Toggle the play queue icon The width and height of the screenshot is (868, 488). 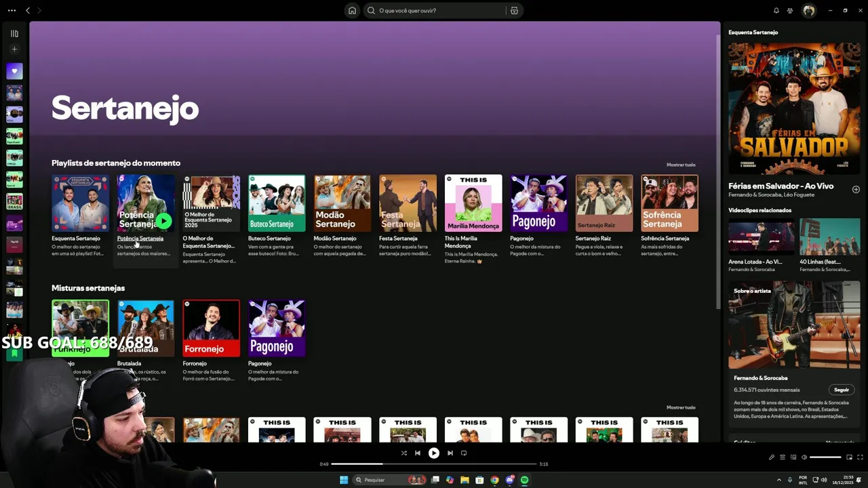click(782, 457)
